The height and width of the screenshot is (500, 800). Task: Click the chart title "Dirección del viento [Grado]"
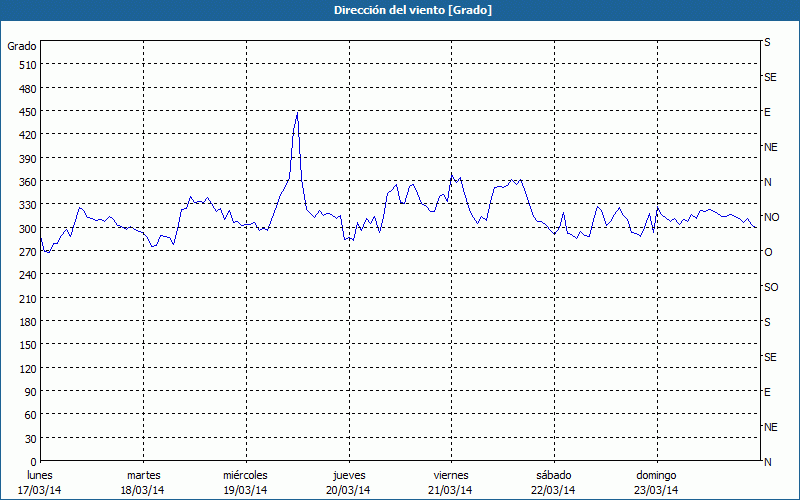pyautogui.click(x=399, y=10)
